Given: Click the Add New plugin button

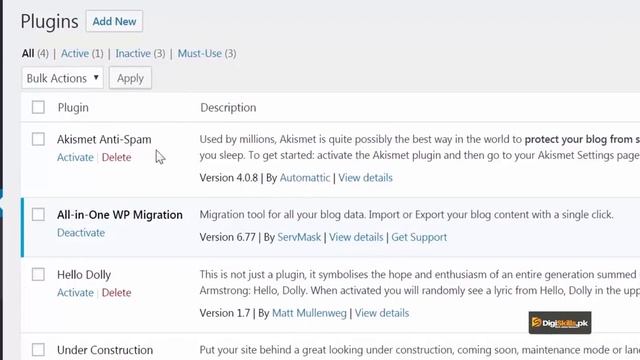Looking at the screenshot, I should coord(114,21).
